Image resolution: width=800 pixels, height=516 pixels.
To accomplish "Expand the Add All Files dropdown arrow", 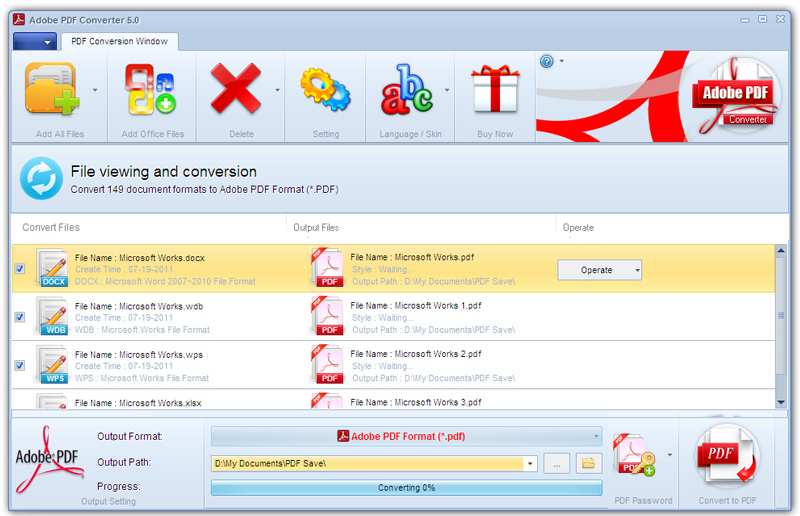I will click(95, 90).
